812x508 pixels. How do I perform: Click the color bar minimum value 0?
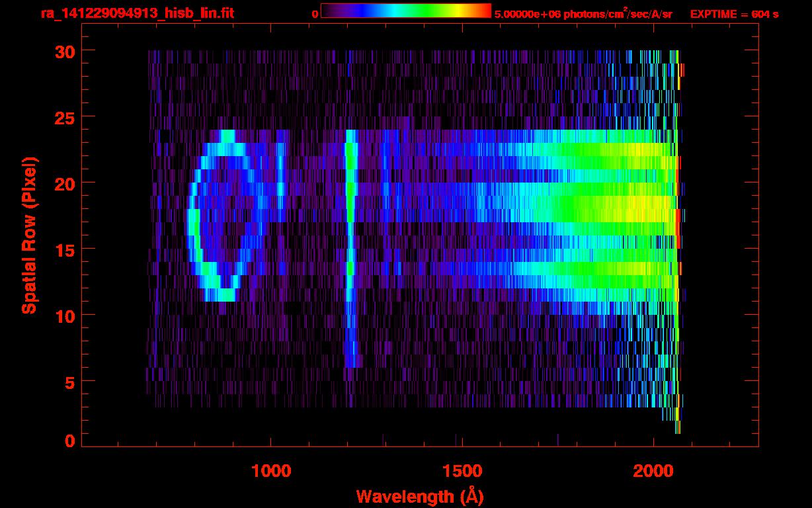pyautogui.click(x=315, y=13)
